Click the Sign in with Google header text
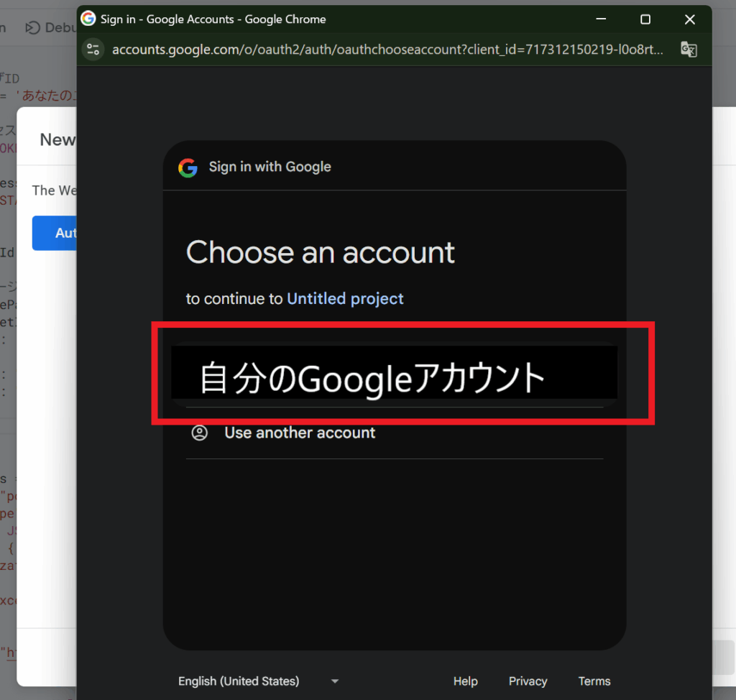The width and height of the screenshot is (736, 700). [270, 167]
